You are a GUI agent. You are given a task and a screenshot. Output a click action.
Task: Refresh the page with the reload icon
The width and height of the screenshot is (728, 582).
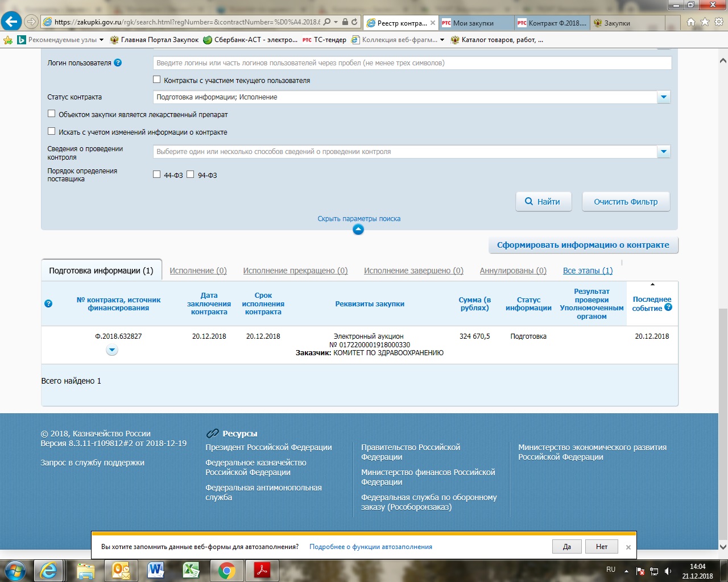point(354,22)
